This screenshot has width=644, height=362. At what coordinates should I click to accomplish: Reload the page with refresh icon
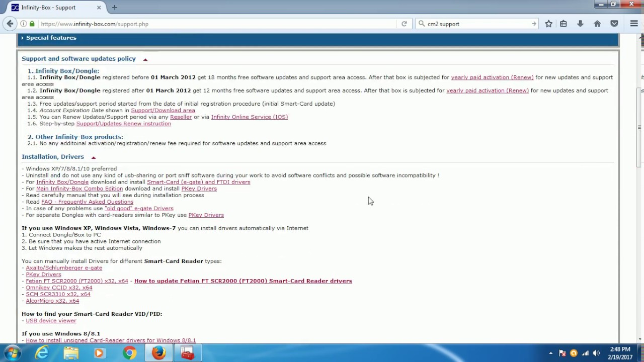(x=404, y=24)
